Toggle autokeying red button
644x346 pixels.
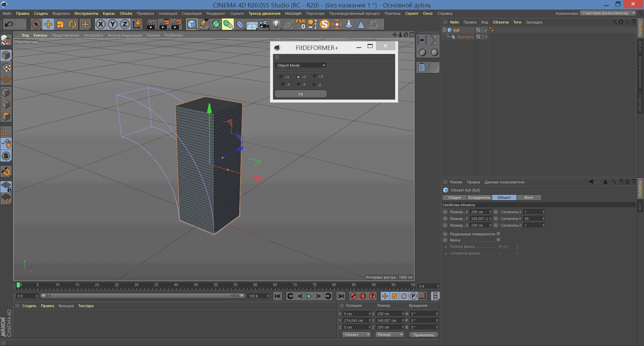[363, 296]
